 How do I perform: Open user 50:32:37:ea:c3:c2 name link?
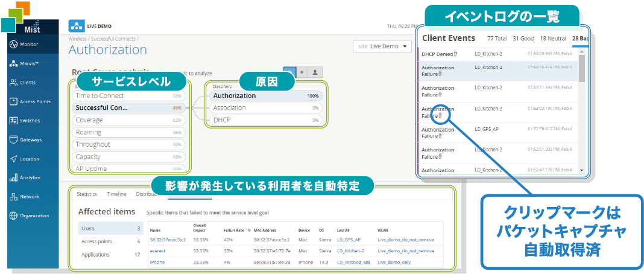[168, 240]
